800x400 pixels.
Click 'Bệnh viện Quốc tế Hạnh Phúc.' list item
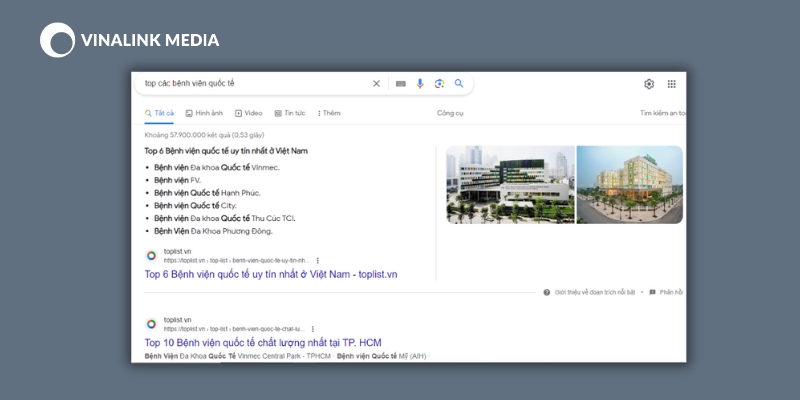tap(207, 193)
